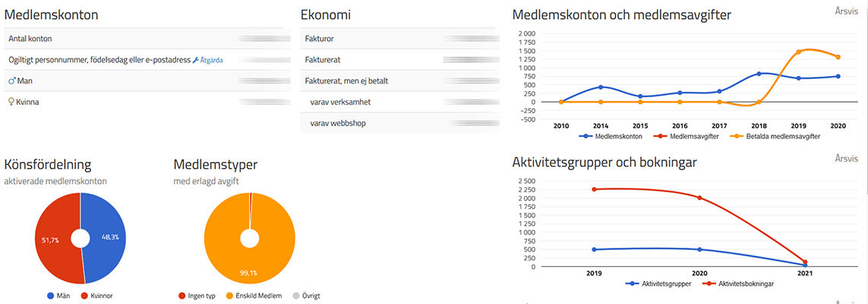Click the red Kvinnor legend dot

[x=85, y=296]
